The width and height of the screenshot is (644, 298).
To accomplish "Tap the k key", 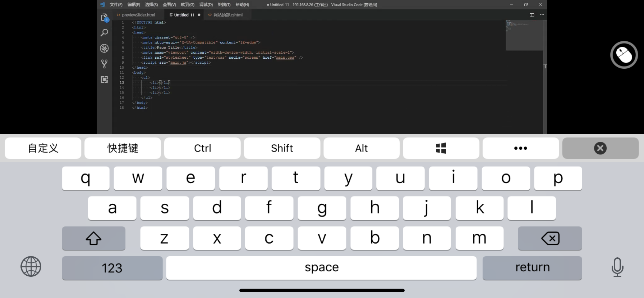I will [x=479, y=208].
